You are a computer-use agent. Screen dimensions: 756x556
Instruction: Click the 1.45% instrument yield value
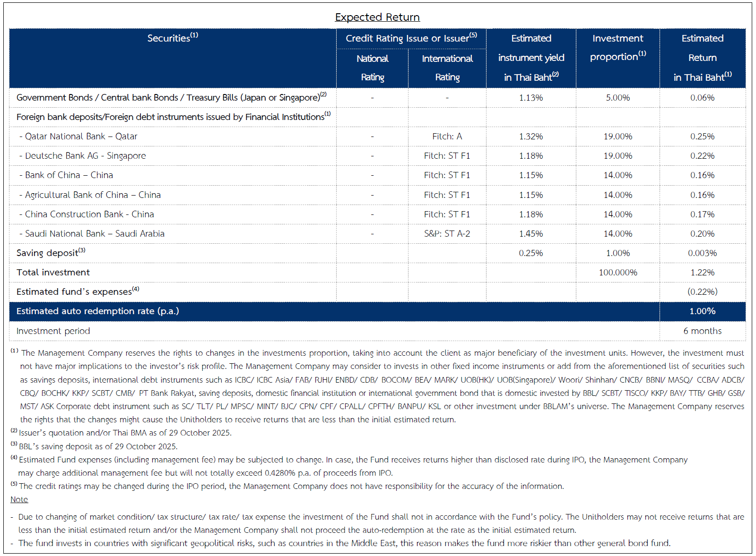pyautogui.click(x=530, y=234)
